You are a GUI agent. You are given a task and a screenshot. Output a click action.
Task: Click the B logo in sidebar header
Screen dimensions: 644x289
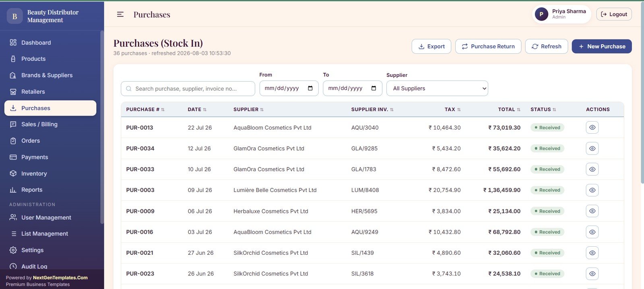[14, 16]
